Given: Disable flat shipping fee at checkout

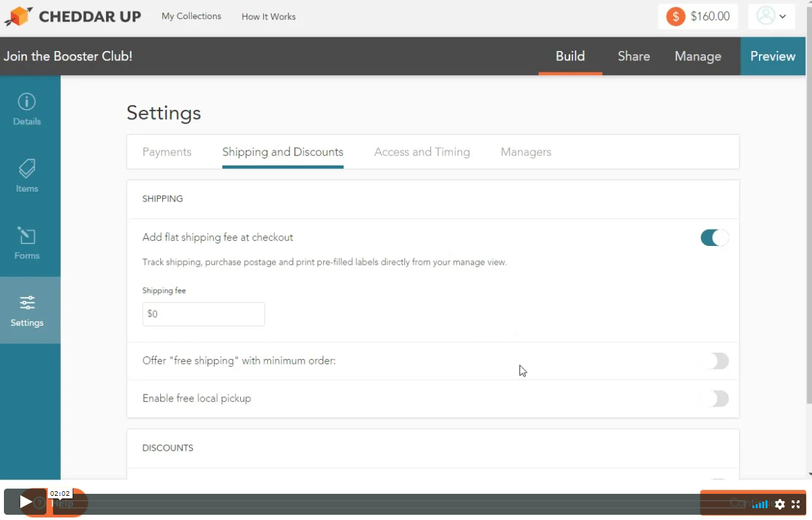Looking at the screenshot, I should point(714,238).
